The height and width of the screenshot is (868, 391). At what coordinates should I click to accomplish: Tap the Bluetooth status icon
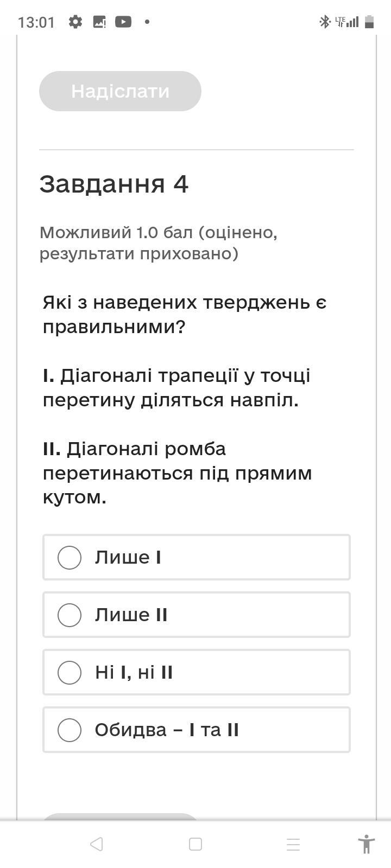pos(324,22)
